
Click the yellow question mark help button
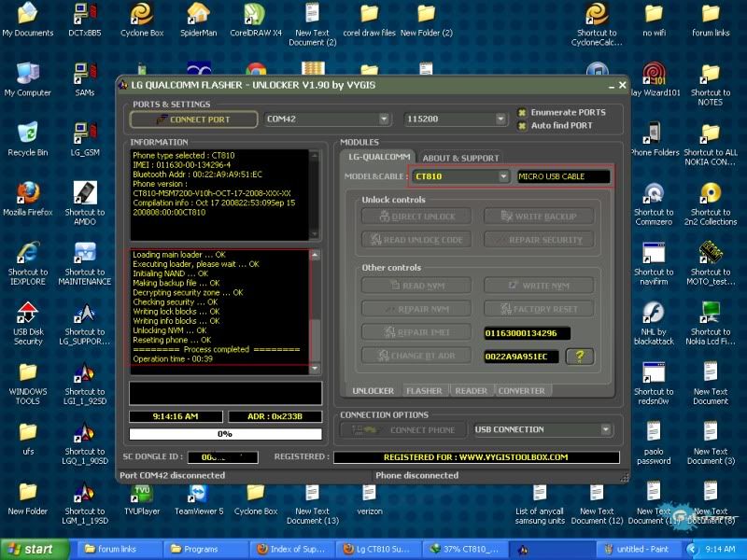click(x=580, y=357)
